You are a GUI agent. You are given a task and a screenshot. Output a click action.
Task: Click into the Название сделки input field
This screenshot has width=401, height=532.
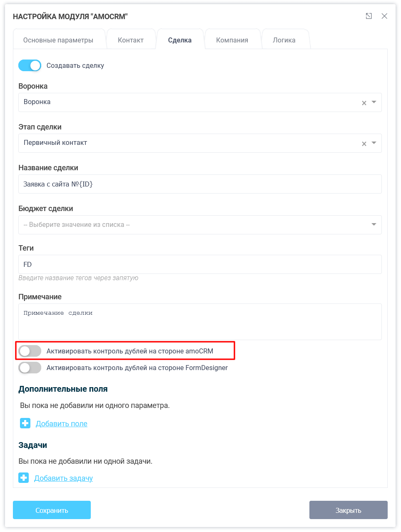tap(200, 184)
